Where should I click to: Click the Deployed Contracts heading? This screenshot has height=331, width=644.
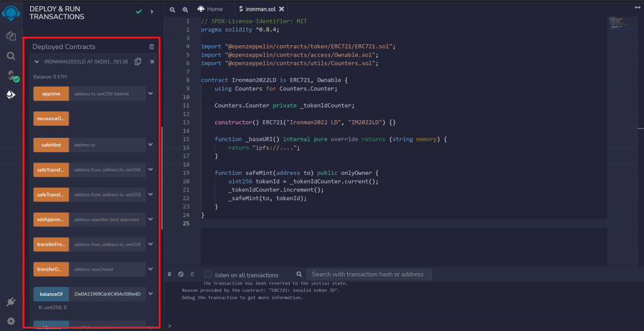pos(64,47)
